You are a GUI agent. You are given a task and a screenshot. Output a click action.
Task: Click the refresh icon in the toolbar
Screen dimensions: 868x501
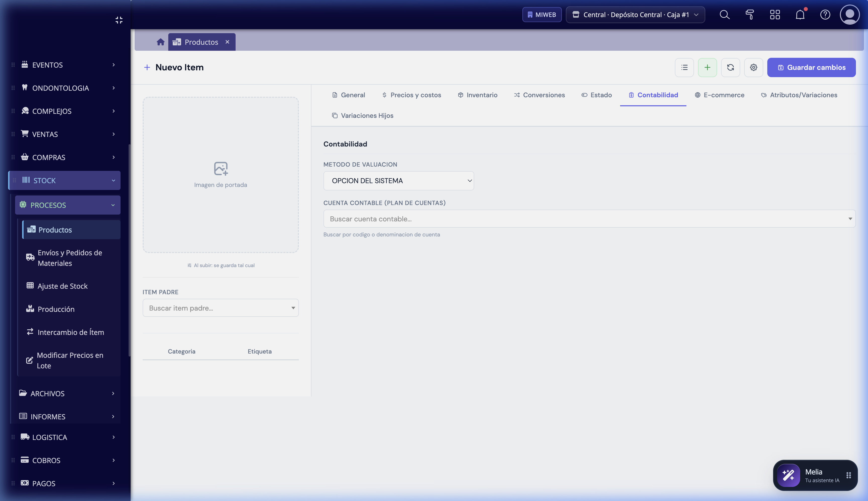730,67
